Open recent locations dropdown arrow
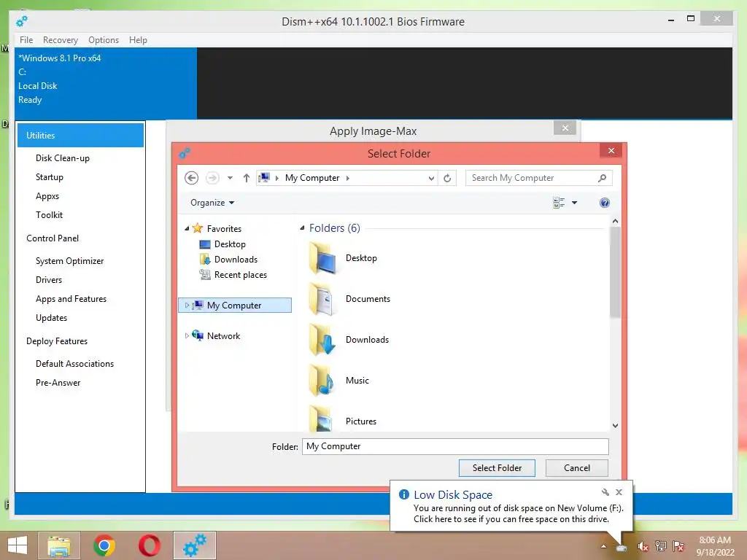This screenshot has width=747, height=560. pos(230,178)
